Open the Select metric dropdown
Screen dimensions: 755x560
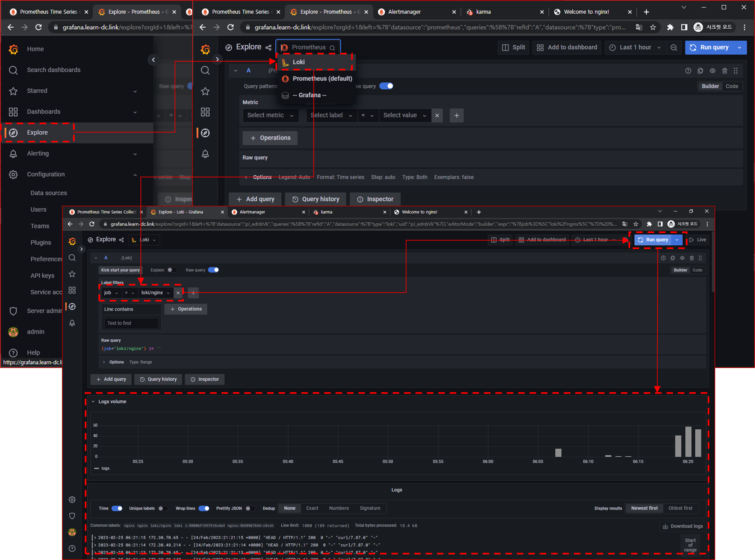pos(270,115)
